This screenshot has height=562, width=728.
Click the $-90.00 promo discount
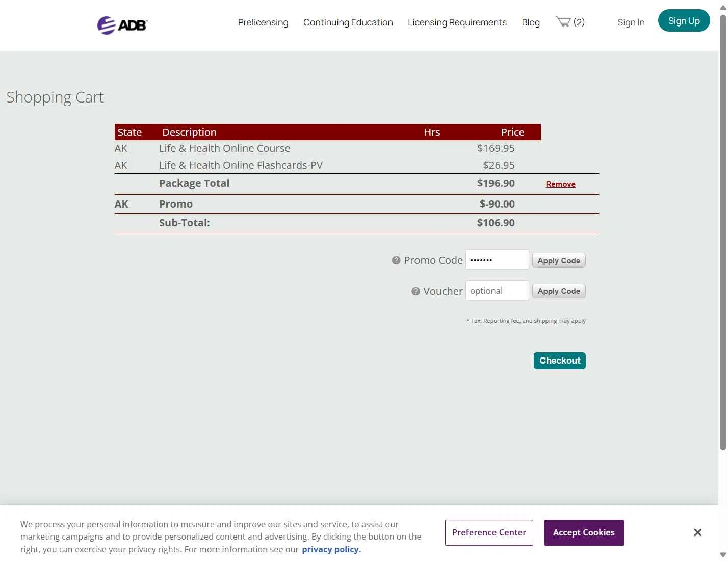[497, 204]
